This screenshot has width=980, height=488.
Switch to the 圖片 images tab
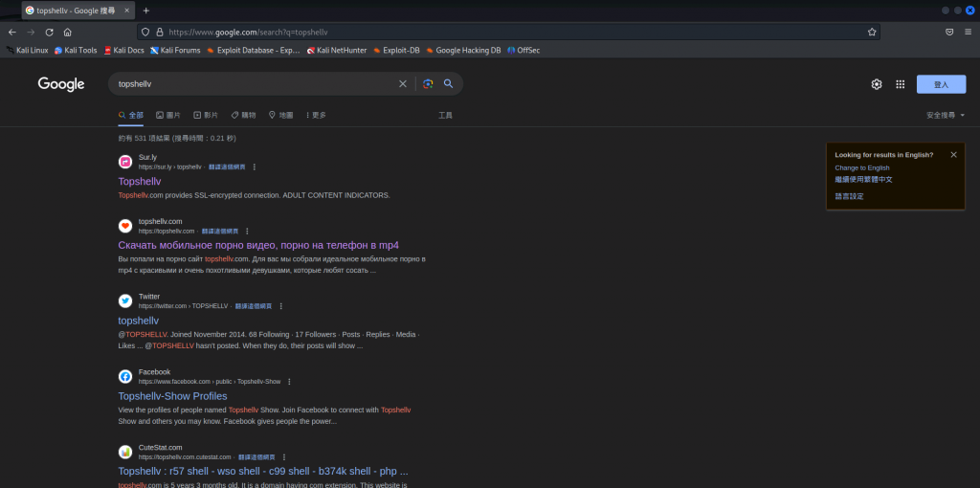[168, 115]
